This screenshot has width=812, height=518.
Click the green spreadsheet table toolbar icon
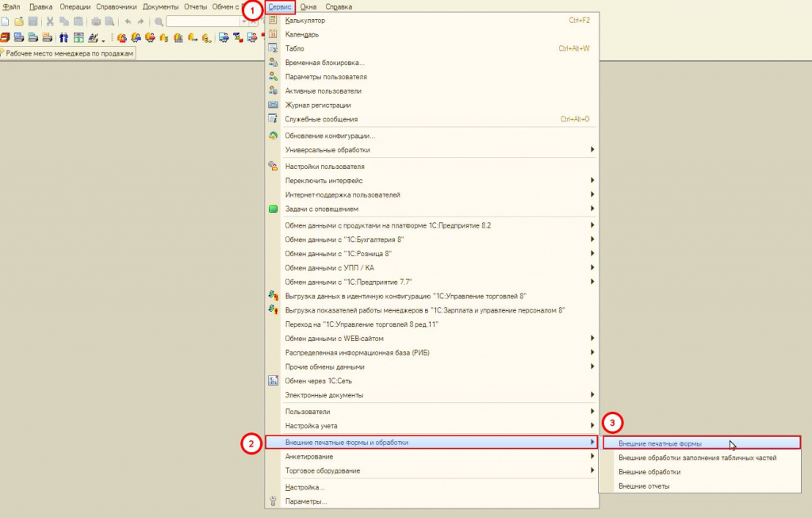(x=79, y=37)
